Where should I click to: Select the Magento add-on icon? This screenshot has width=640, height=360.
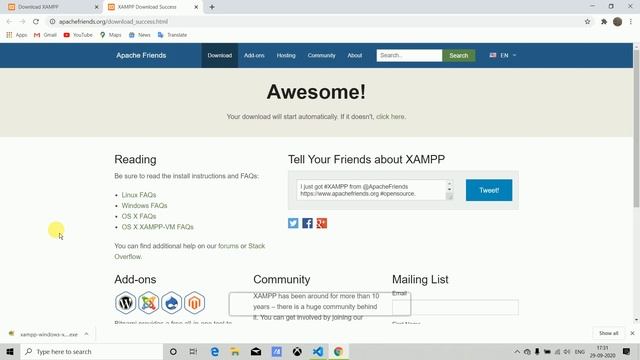(194, 303)
